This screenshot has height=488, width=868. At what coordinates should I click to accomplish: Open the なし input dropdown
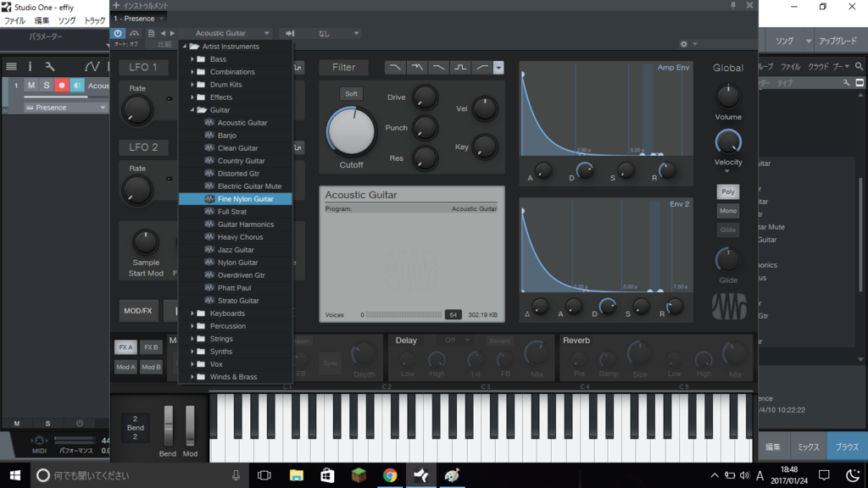(x=331, y=33)
